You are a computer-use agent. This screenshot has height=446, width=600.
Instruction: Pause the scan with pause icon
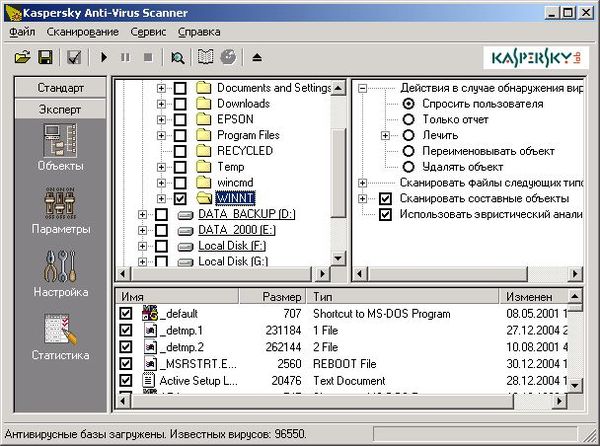pos(125,57)
